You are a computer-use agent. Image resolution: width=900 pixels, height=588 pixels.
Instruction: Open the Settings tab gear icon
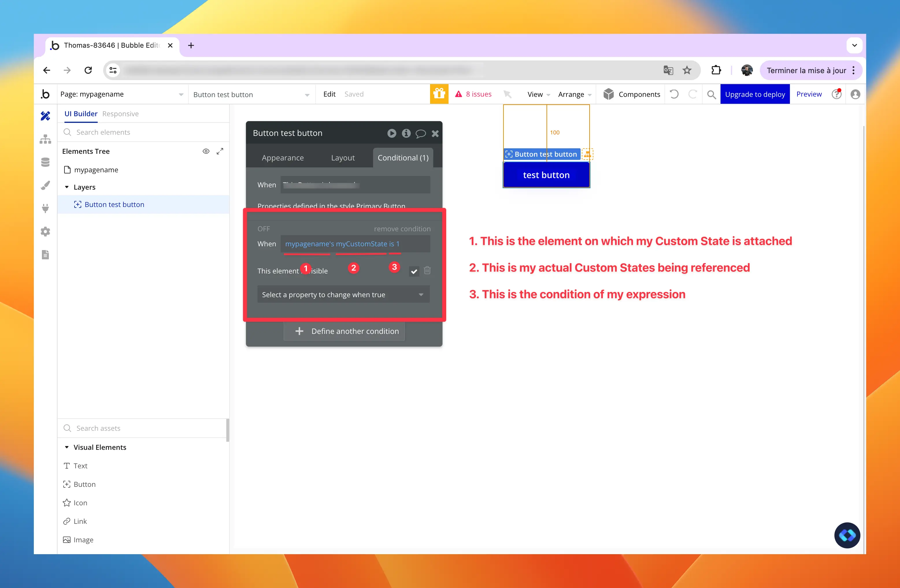click(x=45, y=232)
